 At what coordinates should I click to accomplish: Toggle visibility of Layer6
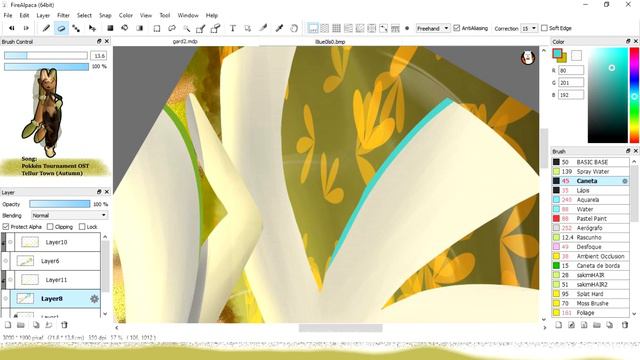pyautogui.click(x=6, y=261)
